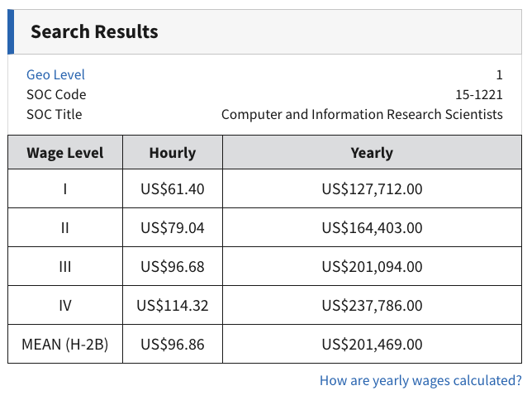532x400 pixels.
Task: Click the Wage Level II row label
Action: (65, 227)
